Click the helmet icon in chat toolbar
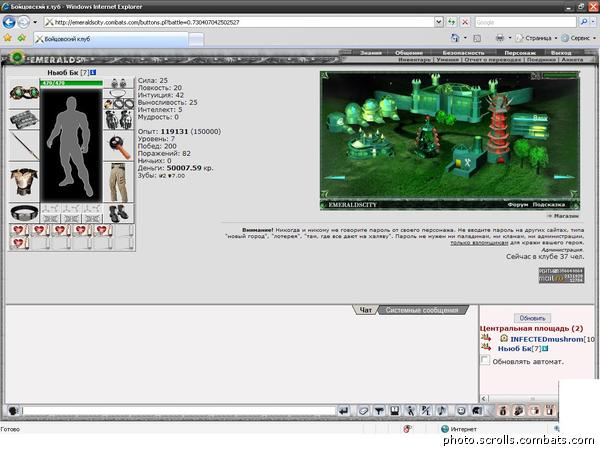 tap(477, 411)
